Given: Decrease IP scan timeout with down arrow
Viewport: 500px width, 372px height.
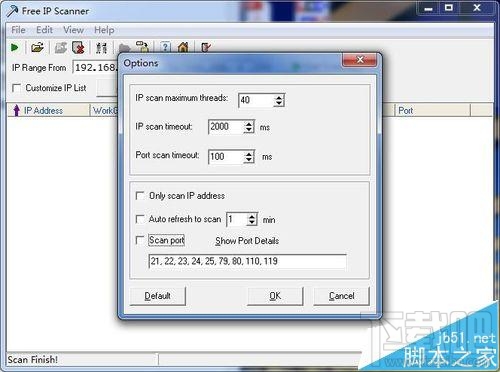Looking at the screenshot, I should (249, 130).
